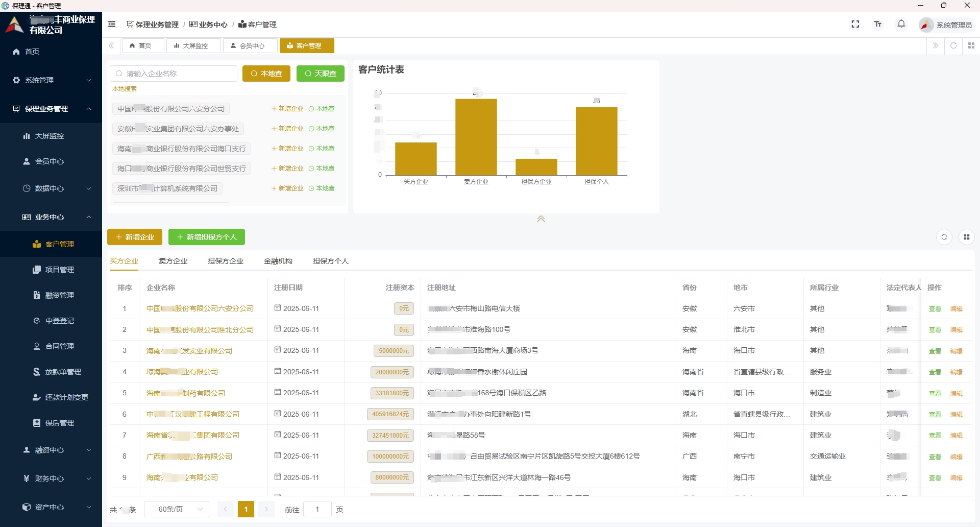Open notifications bell icon
980x527 pixels.
click(x=901, y=24)
